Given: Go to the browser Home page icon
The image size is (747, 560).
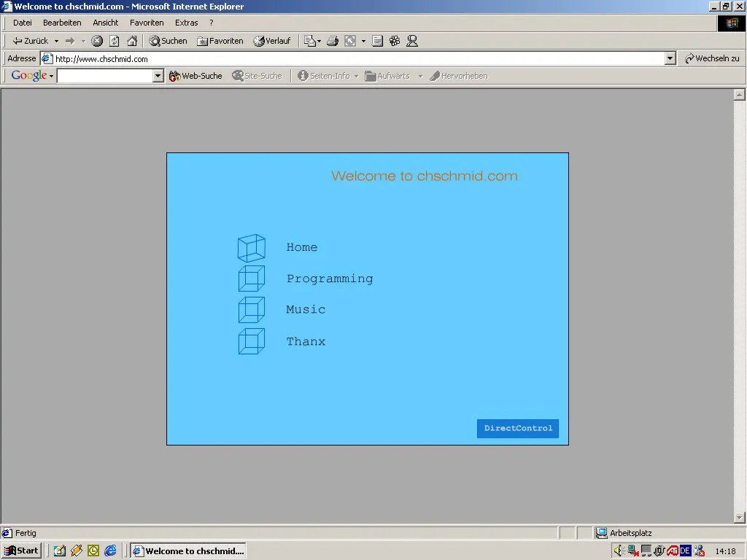Looking at the screenshot, I should pyautogui.click(x=132, y=41).
